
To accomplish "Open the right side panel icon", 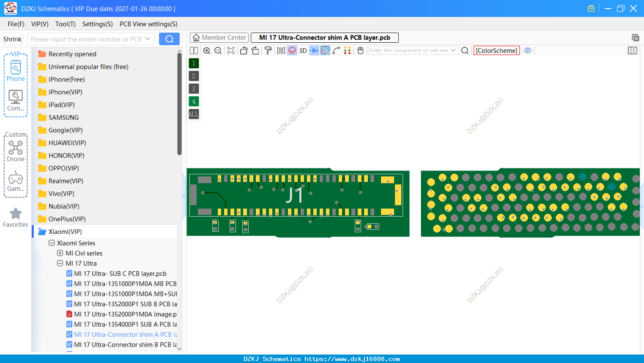I will [633, 50].
